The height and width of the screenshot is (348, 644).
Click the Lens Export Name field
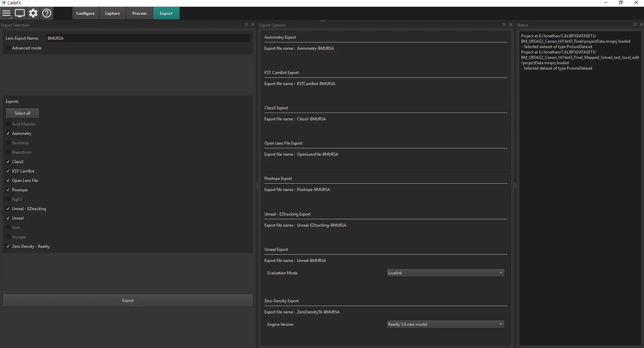pyautogui.click(x=148, y=38)
